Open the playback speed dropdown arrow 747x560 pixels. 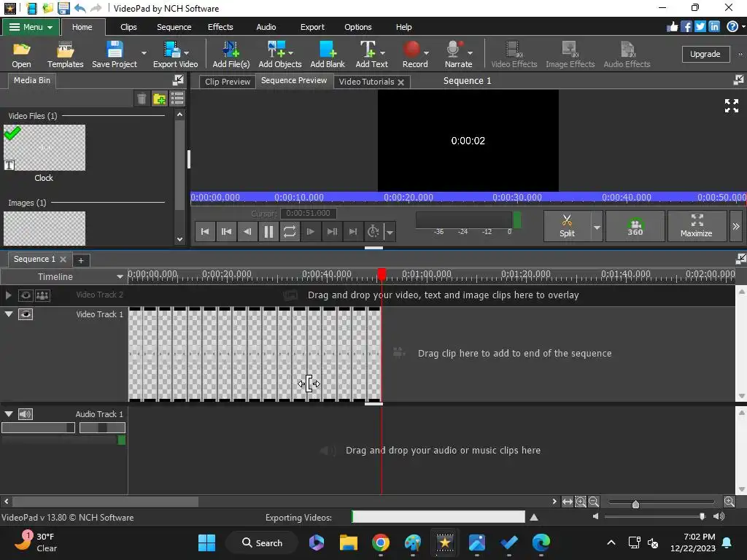[x=390, y=233]
